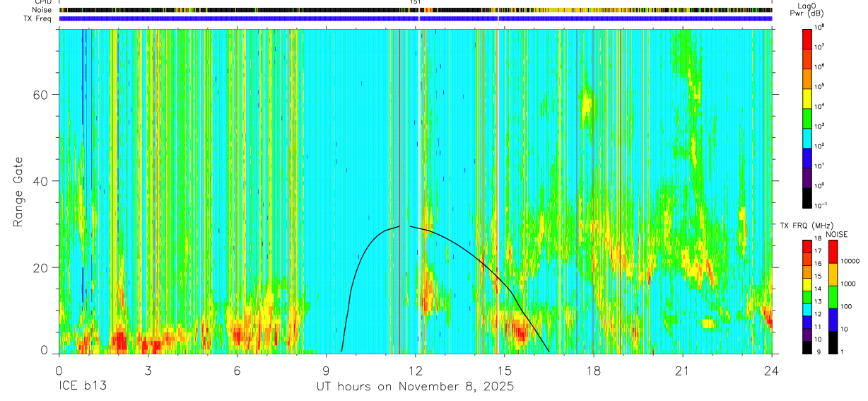
Task: Click the 'UT hours on November 8, 2025' axis title
Action: click(x=415, y=387)
